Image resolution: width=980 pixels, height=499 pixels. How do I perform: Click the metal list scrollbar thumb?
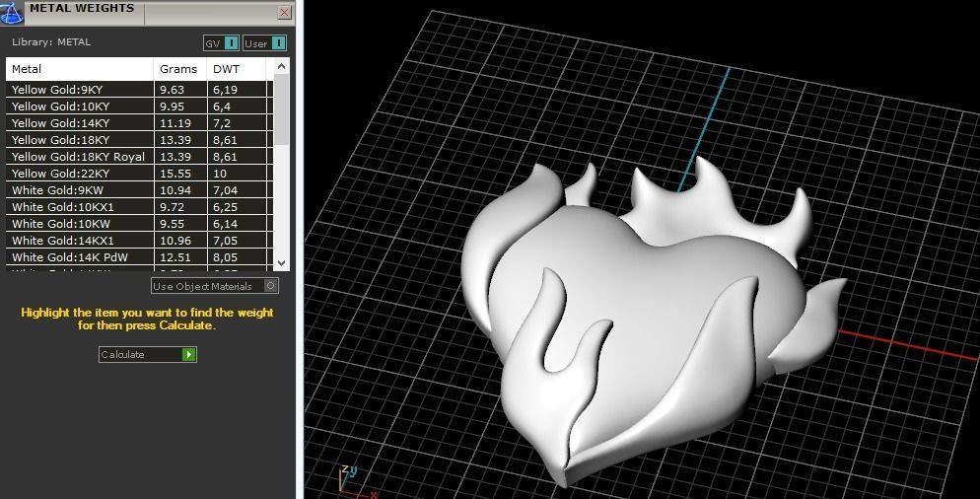[281, 109]
